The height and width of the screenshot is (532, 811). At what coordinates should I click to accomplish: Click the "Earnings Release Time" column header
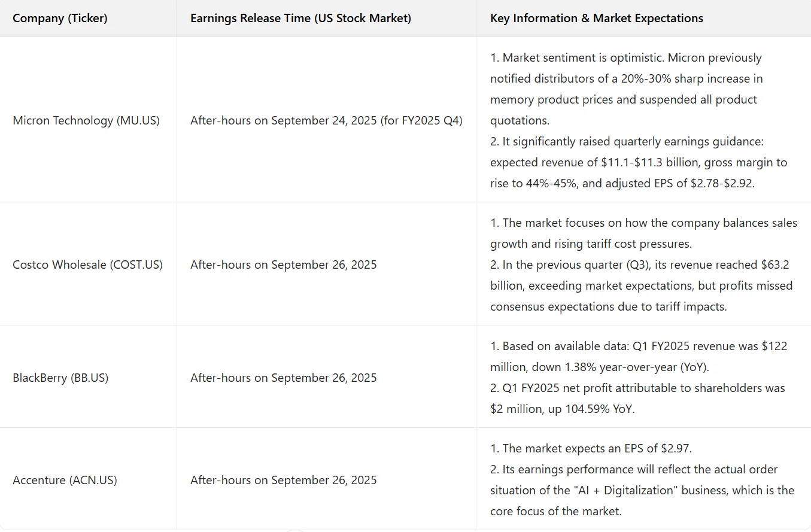(300, 19)
